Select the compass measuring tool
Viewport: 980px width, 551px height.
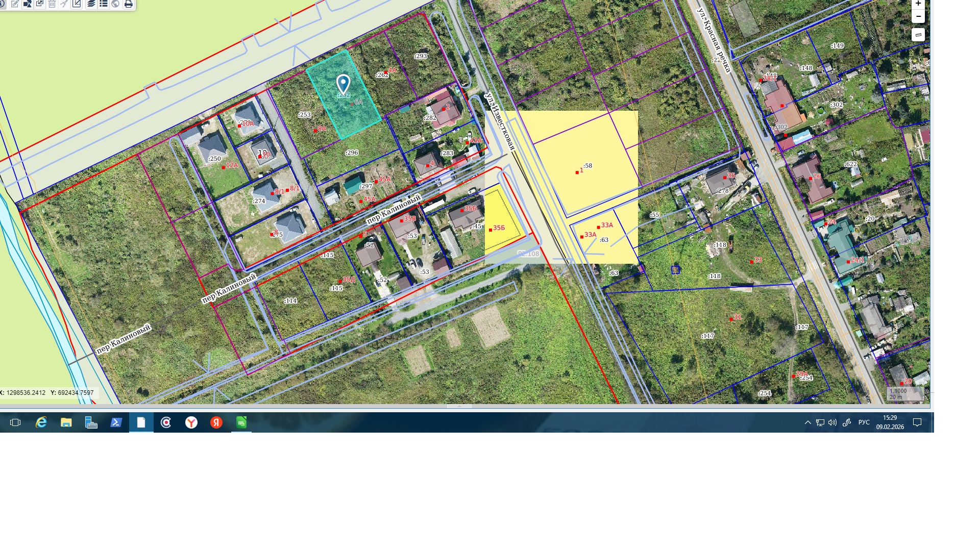[x=64, y=4]
